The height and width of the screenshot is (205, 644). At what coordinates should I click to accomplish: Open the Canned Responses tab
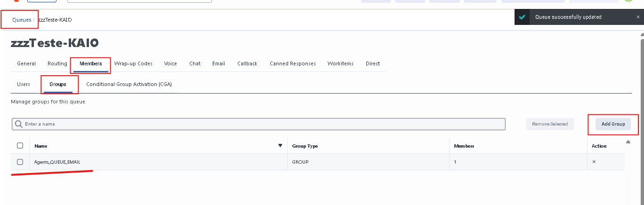point(293,63)
